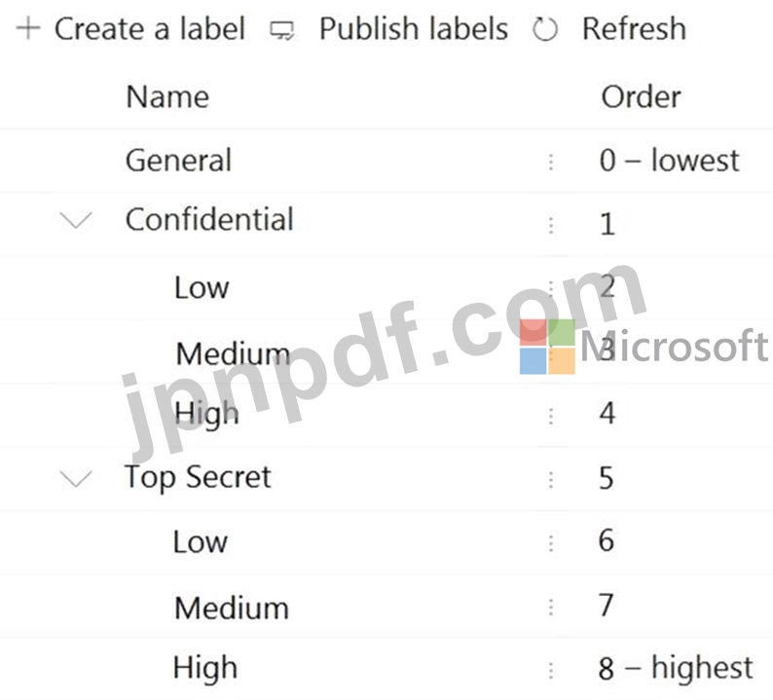Image resolution: width=773 pixels, height=700 pixels.
Task: Open more-options dots for order 7 Medium
Action: pyautogui.click(x=551, y=607)
